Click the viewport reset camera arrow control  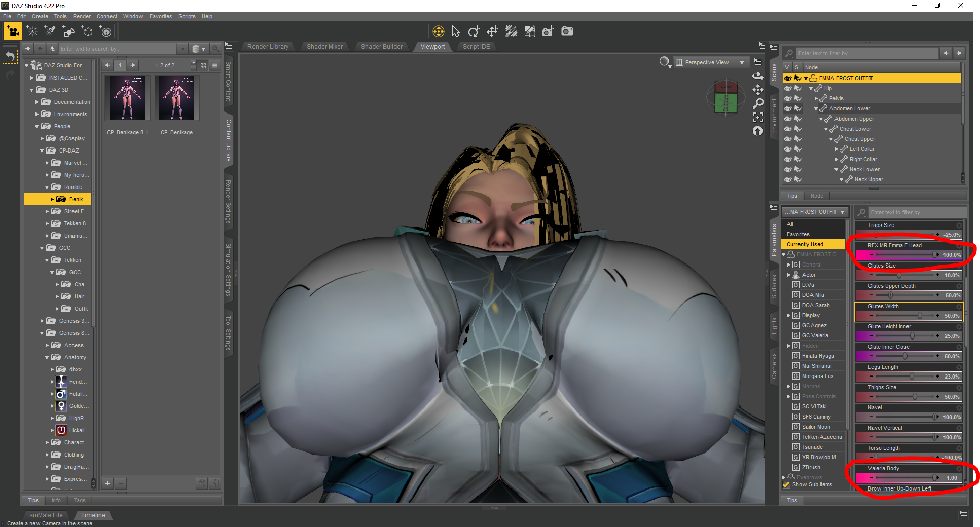(x=758, y=131)
